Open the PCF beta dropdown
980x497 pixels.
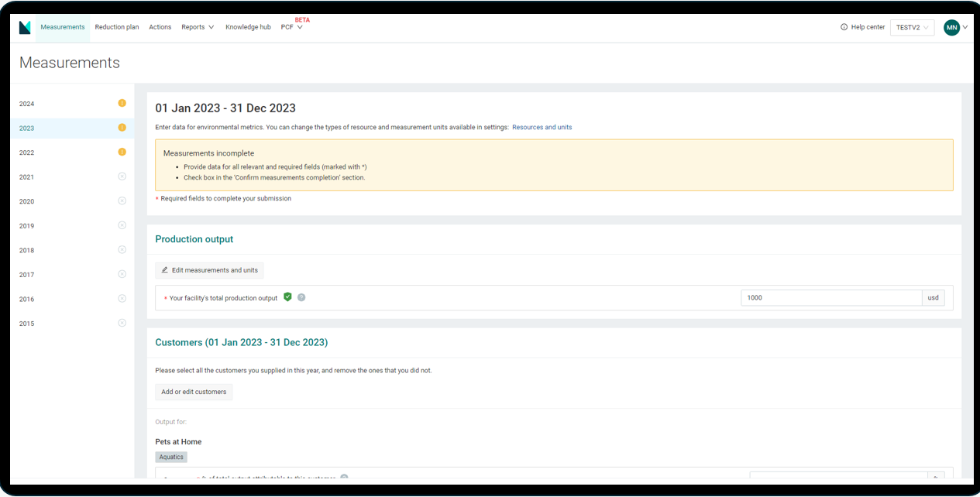click(x=291, y=27)
